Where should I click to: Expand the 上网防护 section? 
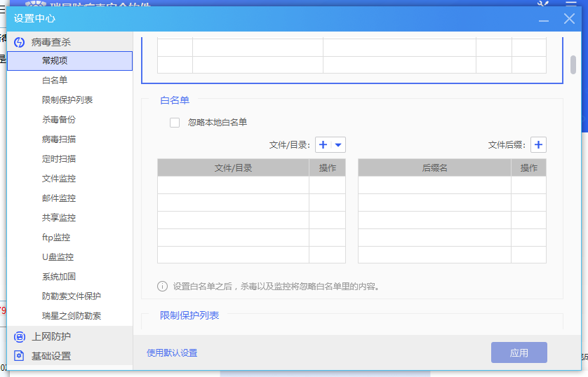pos(51,336)
